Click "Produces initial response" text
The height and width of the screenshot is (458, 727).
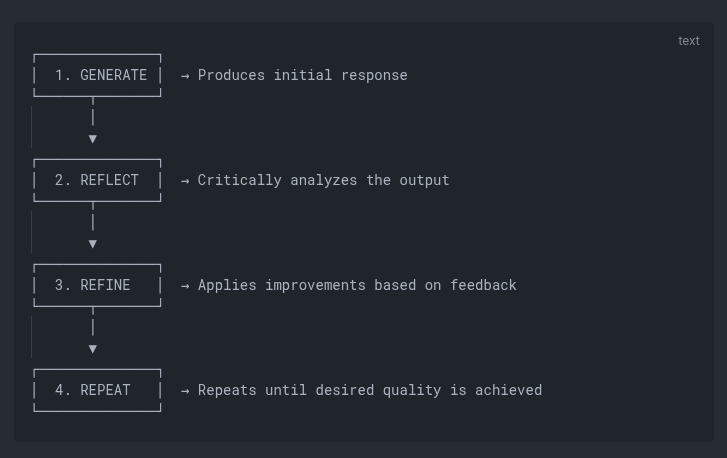coord(302,75)
